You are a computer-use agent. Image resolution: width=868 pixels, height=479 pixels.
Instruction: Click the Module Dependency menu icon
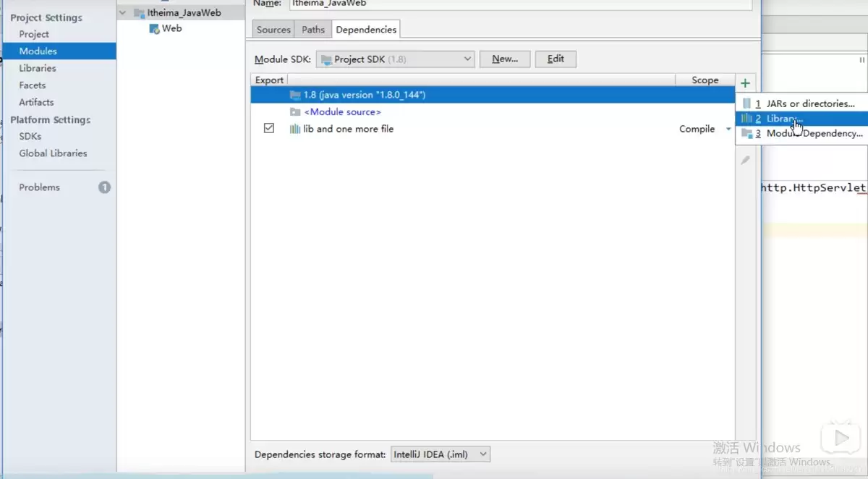pos(746,133)
